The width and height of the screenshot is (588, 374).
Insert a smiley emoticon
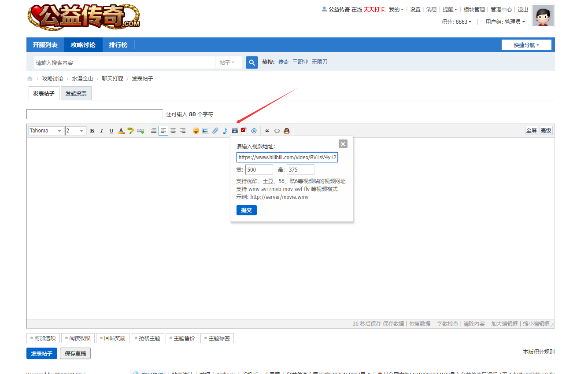196,130
